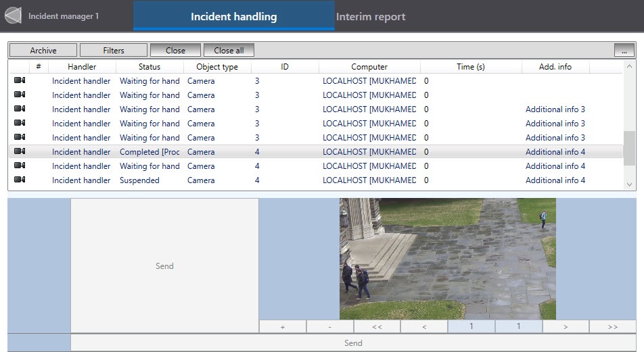Image resolution: width=644 pixels, height=352 pixels.
Task: Go to last frame with >> button
Action: click(x=613, y=327)
